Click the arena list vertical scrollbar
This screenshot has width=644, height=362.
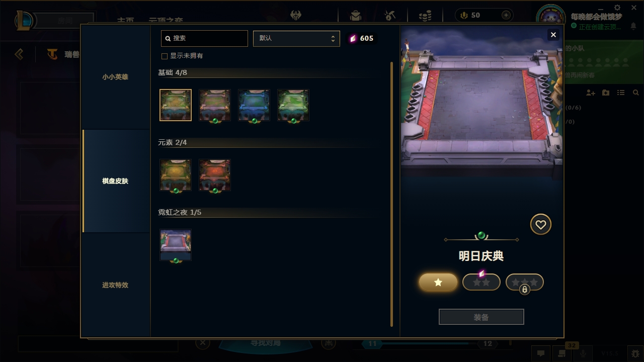coord(392,194)
